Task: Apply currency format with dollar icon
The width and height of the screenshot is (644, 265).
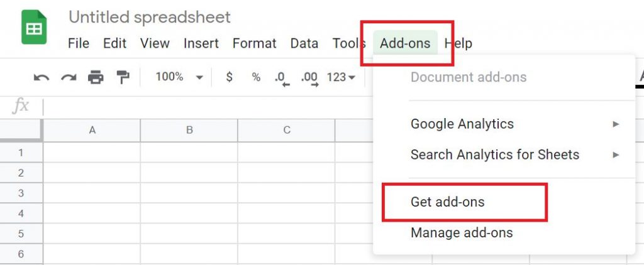Action: pyautogui.click(x=229, y=77)
